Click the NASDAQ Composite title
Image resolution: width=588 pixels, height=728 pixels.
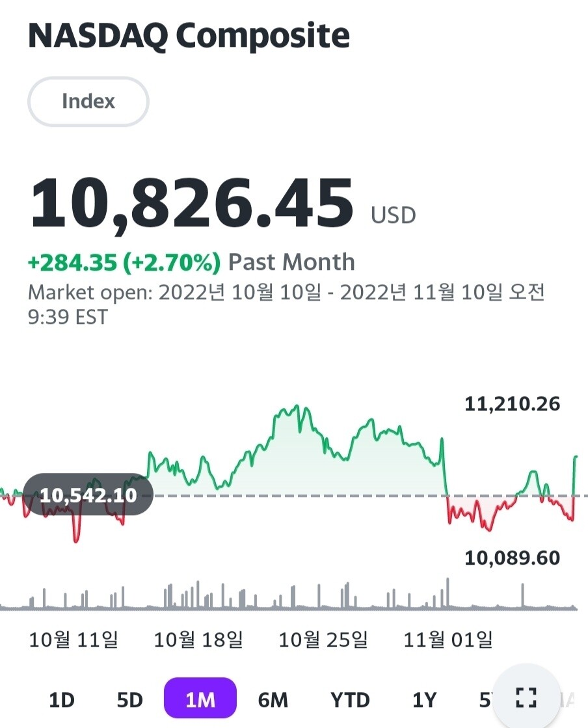189,36
